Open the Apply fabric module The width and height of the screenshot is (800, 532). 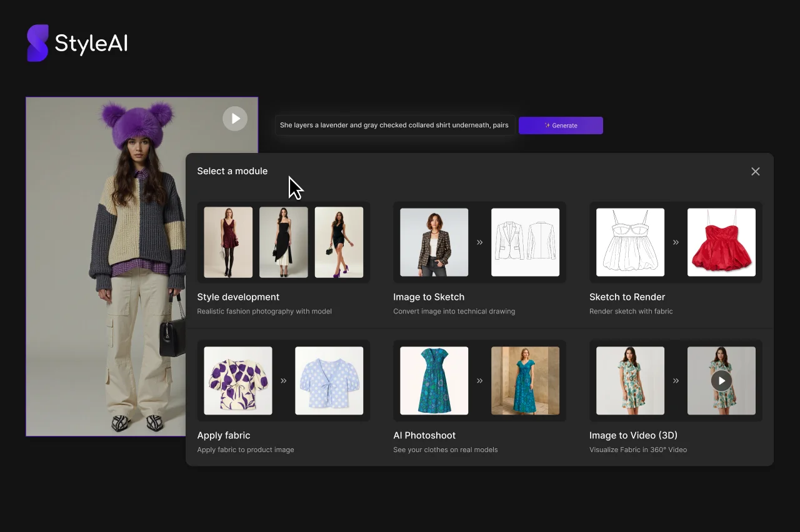pos(284,397)
